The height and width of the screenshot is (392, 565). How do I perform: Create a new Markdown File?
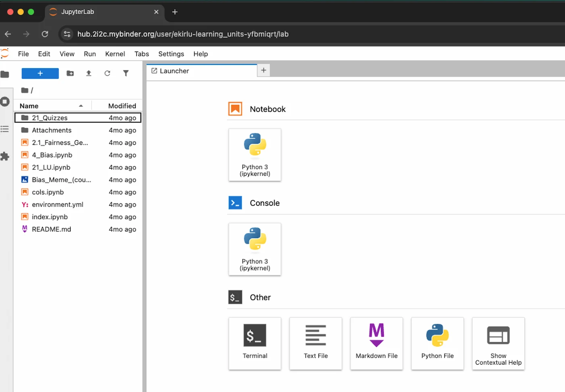(x=377, y=343)
